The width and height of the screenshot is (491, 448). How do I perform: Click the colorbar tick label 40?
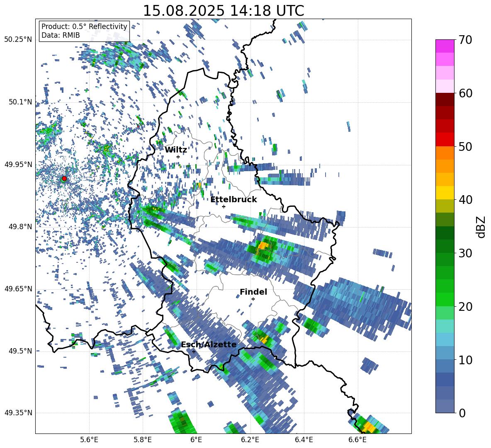coord(465,200)
